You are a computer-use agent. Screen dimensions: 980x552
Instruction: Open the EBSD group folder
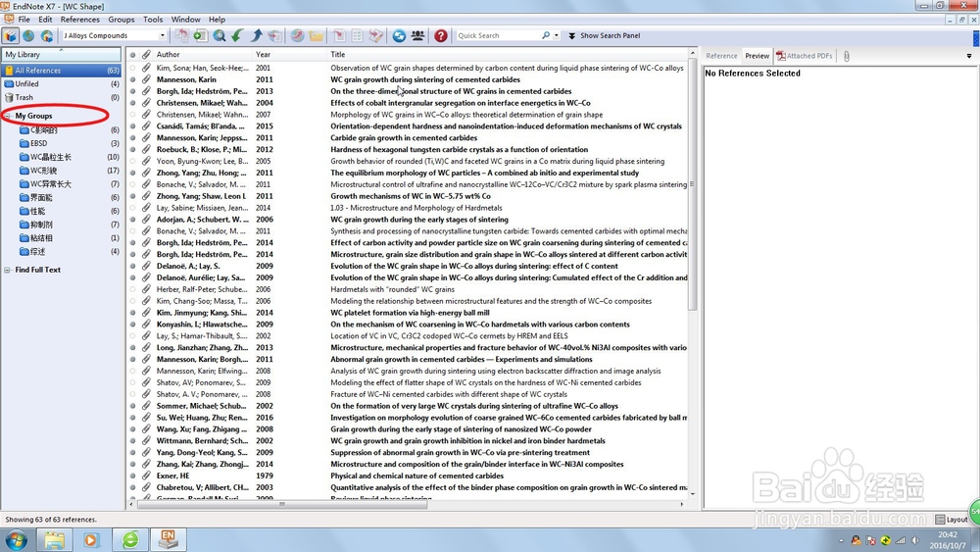tap(39, 143)
